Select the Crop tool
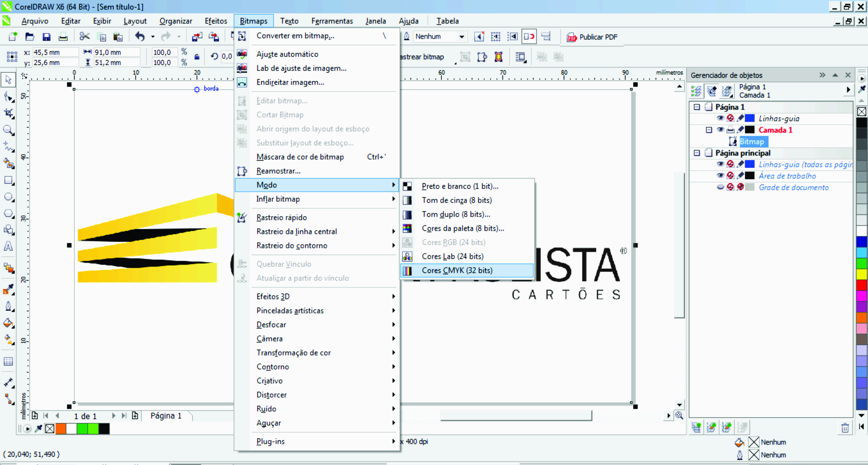The image size is (868, 465). pyautogui.click(x=8, y=113)
